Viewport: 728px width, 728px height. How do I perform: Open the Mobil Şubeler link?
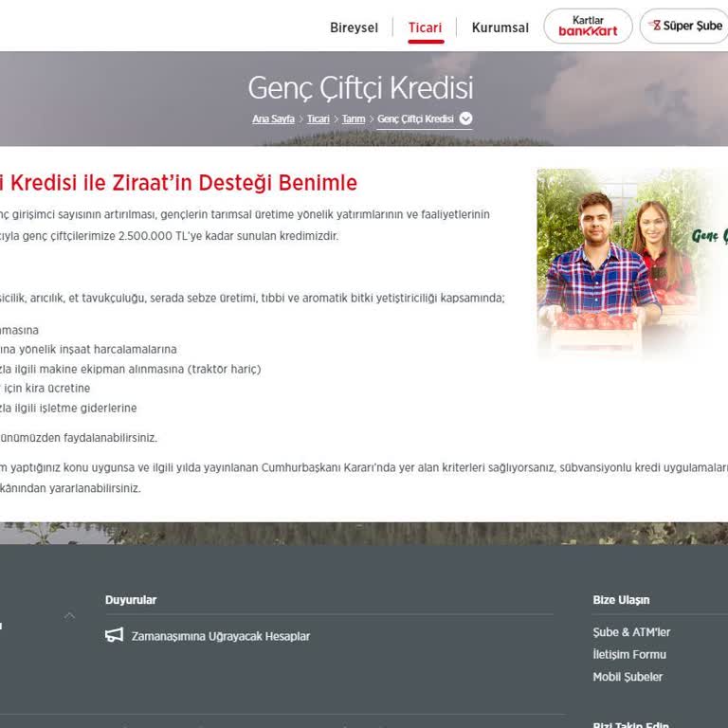628,677
